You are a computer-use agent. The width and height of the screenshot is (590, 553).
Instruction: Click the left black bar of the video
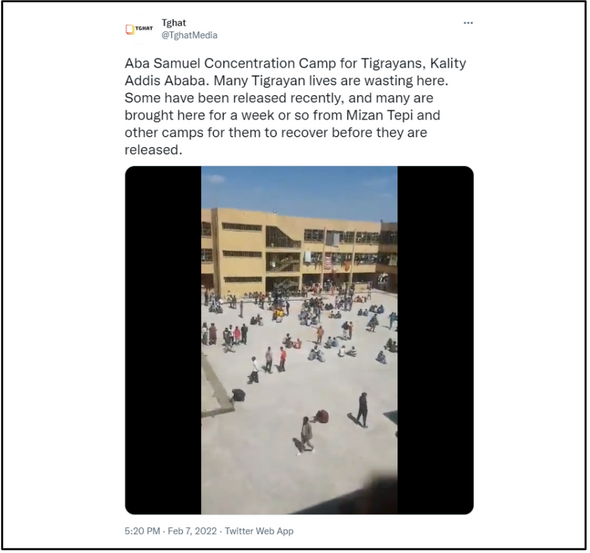coord(163,340)
